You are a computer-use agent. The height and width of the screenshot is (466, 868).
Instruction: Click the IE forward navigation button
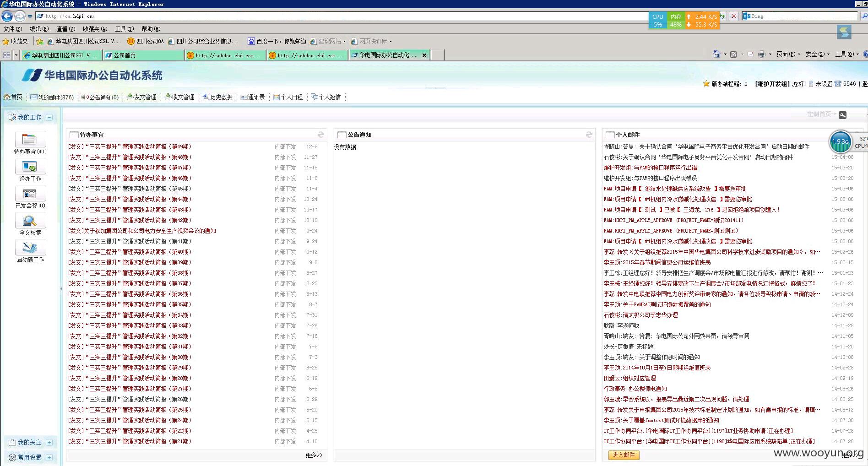pyautogui.click(x=20, y=16)
